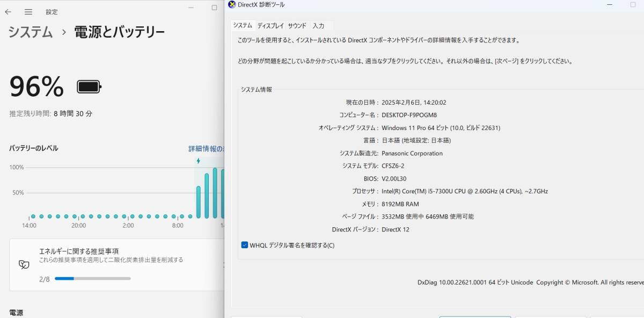Click the 日本語 (地域設定: 日本語) value
Screen dimensions: 644x318
point(416,140)
